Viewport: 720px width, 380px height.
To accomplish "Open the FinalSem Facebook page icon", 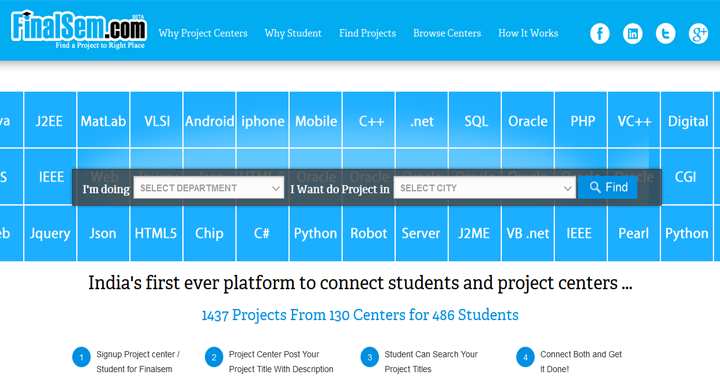I will click(600, 34).
